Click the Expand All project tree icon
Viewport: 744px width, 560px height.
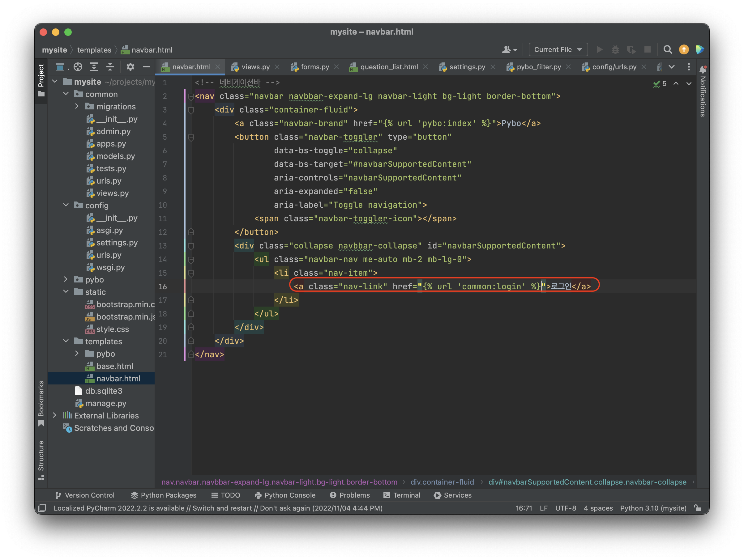click(94, 67)
